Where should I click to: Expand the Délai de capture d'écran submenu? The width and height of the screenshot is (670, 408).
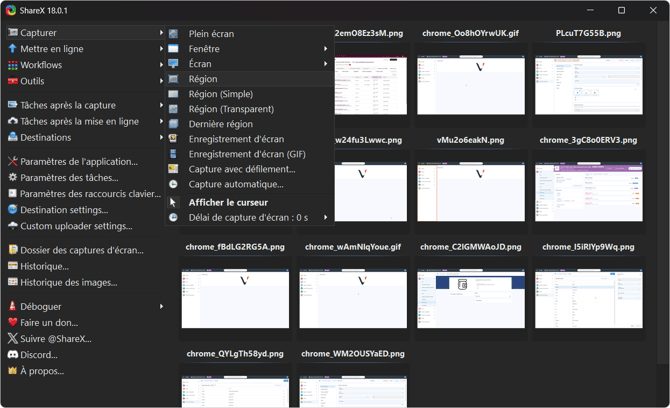(325, 217)
